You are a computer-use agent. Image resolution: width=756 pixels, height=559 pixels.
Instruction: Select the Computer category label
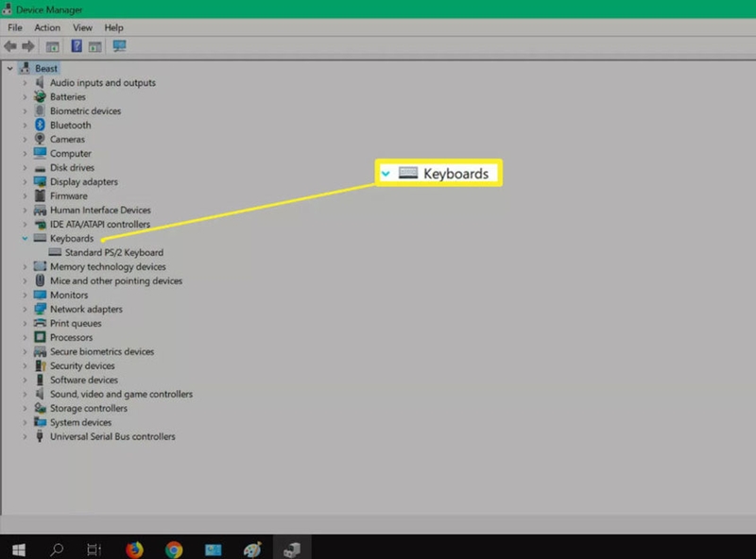pyautogui.click(x=70, y=153)
